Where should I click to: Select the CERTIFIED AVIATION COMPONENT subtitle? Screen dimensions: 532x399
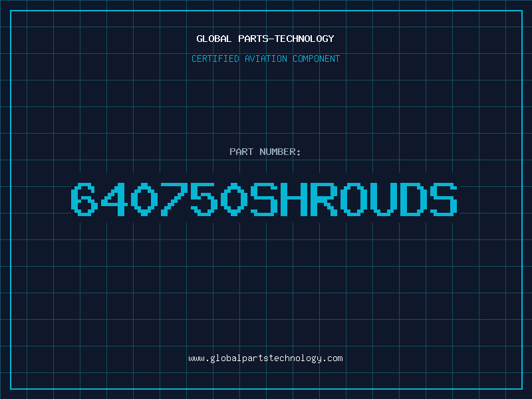pyautogui.click(x=265, y=59)
